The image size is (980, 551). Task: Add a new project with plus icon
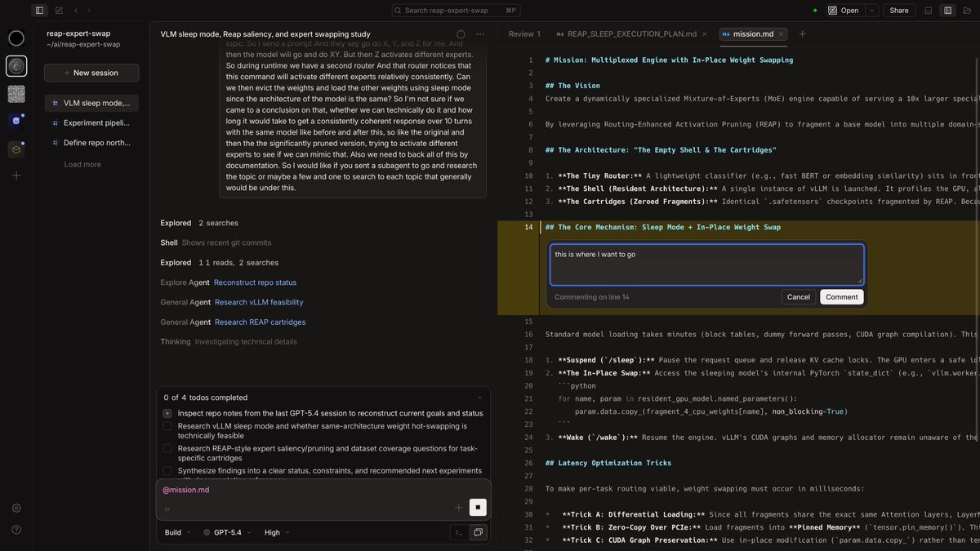16,175
